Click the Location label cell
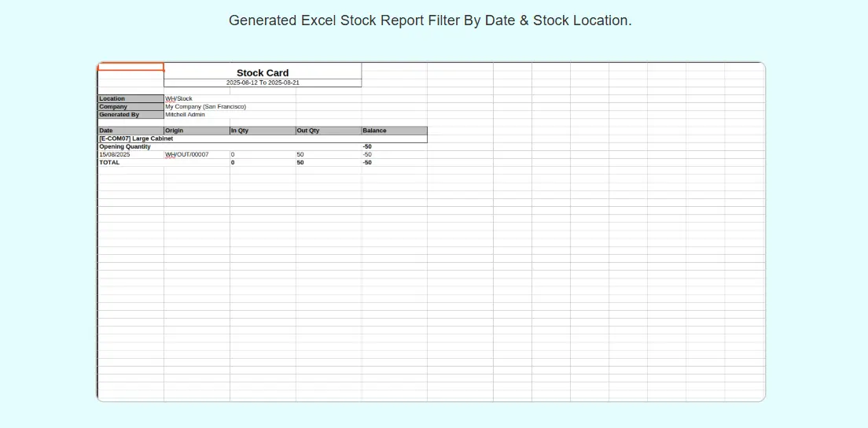The width and height of the screenshot is (868, 428). pos(131,99)
